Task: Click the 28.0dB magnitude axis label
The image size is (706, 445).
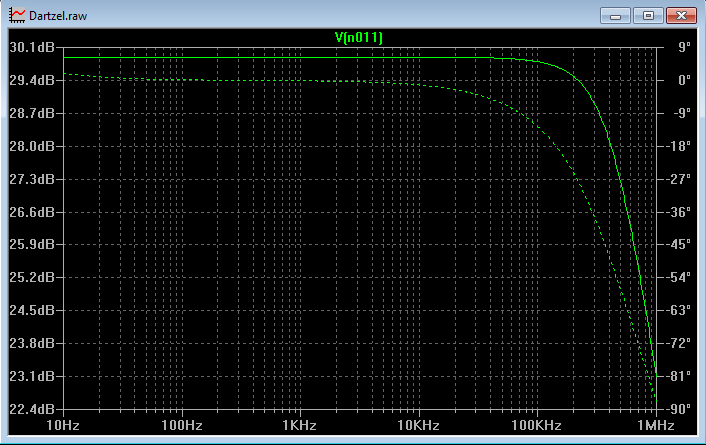Action: (32, 146)
